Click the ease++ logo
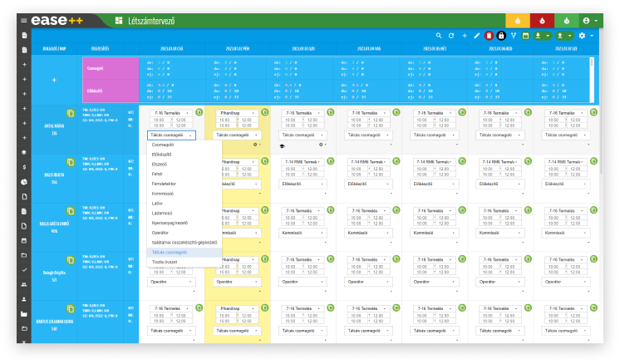 (x=57, y=20)
